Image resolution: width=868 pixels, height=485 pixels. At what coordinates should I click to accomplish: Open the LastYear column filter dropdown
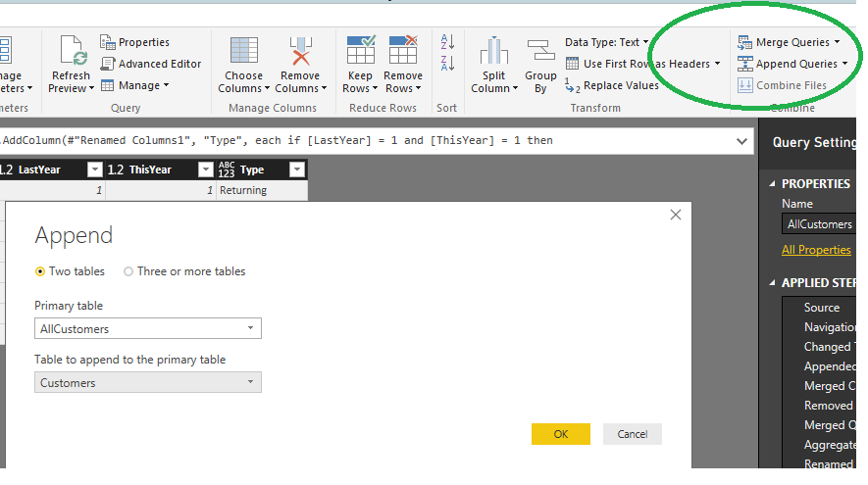[95, 170]
